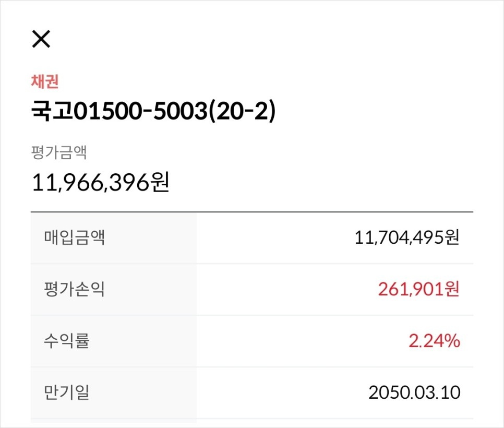The height and width of the screenshot is (428, 504).
Task: Click the valuation amount 11,966,396원
Action: pos(100,182)
